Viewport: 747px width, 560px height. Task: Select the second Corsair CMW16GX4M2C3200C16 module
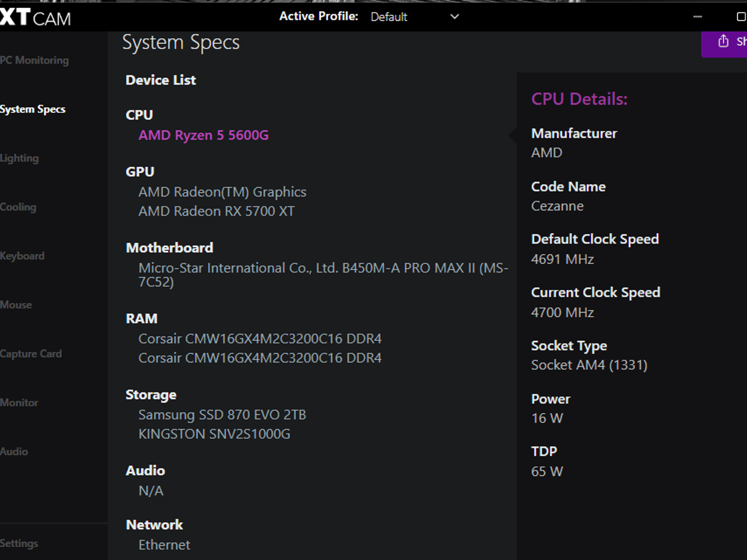tap(260, 358)
